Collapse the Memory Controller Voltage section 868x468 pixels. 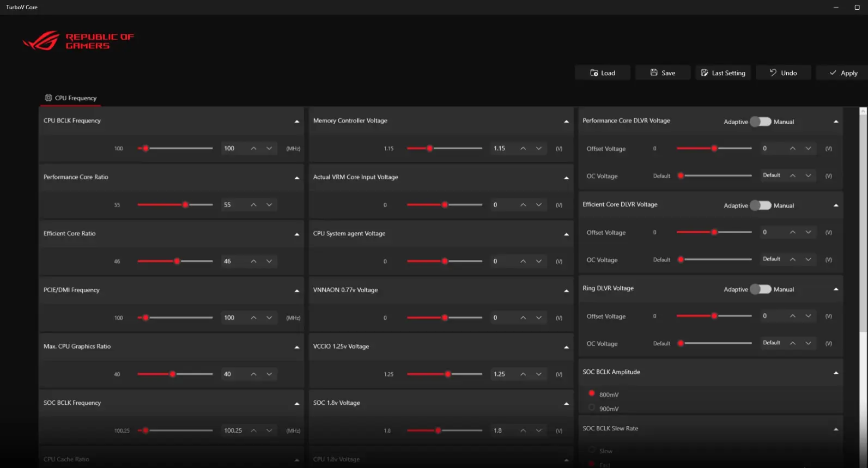(566, 121)
